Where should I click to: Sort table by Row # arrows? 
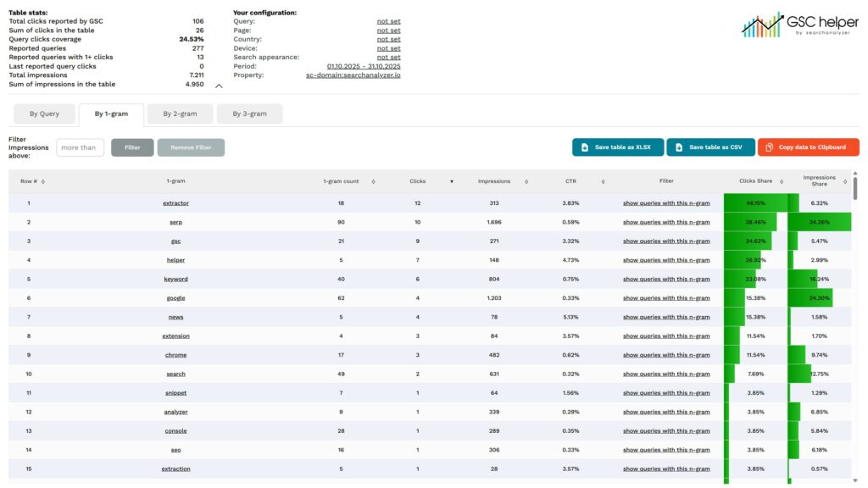(43, 181)
